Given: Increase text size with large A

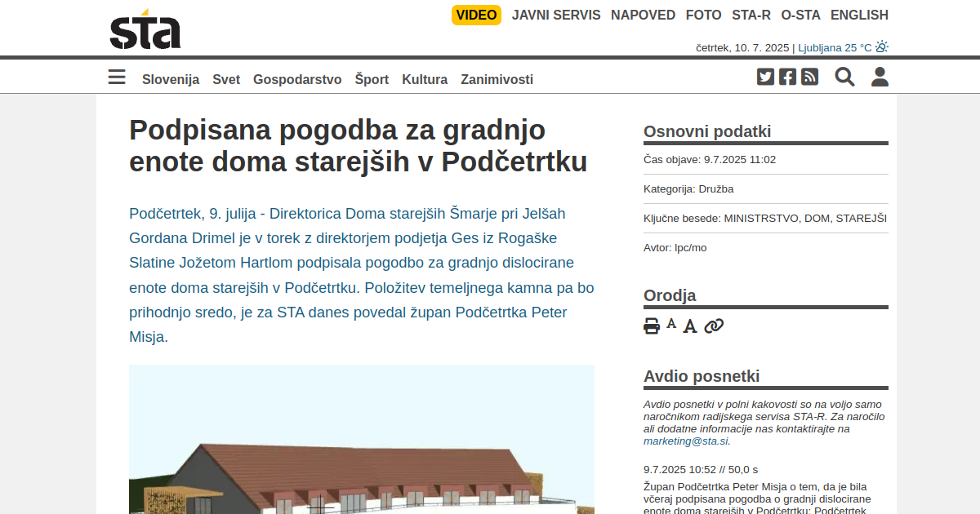Looking at the screenshot, I should coord(690,326).
